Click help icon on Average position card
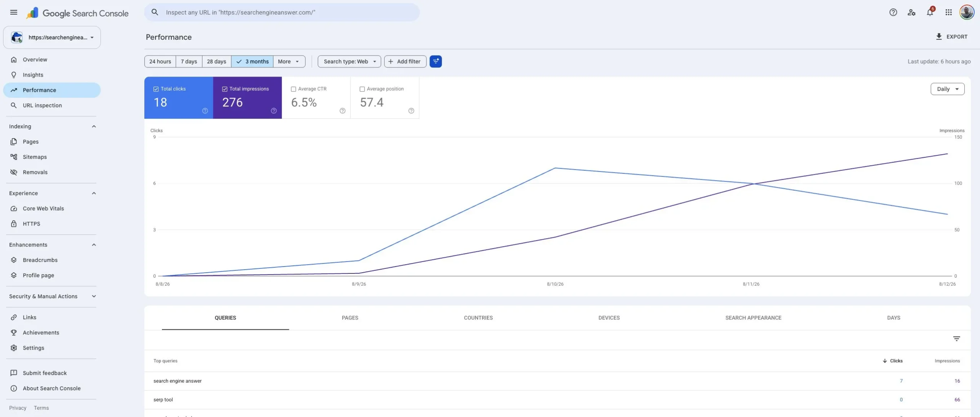This screenshot has height=417, width=980. (x=411, y=111)
